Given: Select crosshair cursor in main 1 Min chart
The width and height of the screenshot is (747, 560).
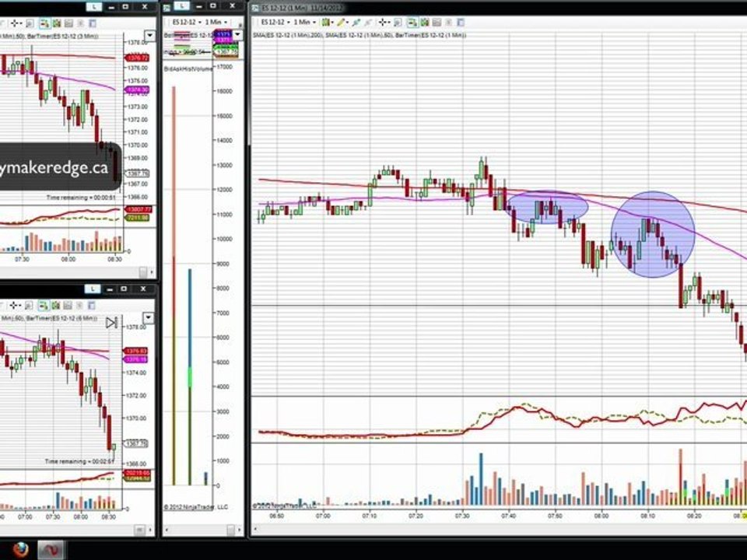Looking at the screenshot, I should point(383,23).
